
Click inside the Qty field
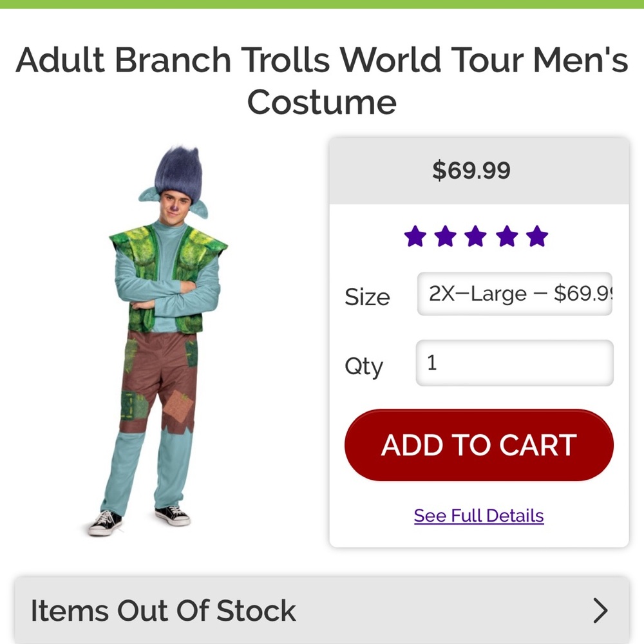[513, 364]
